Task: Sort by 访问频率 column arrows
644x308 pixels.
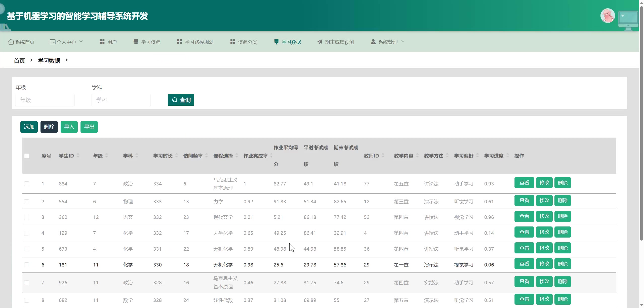Action: coord(207,156)
